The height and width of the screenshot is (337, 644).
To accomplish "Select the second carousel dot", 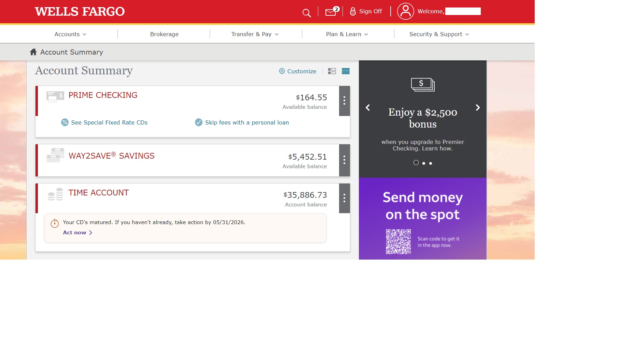I will pyautogui.click(x=424, y=163).
